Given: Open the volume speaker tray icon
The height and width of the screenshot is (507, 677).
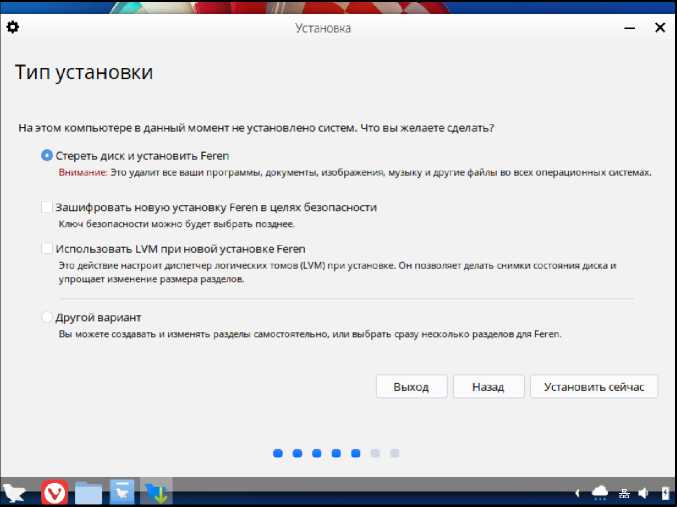Looking at the screenshot, I should click(x=644, y=493).
